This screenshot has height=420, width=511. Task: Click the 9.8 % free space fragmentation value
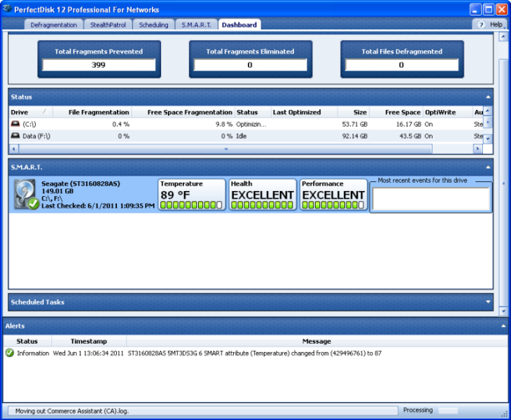pos(224,124)
